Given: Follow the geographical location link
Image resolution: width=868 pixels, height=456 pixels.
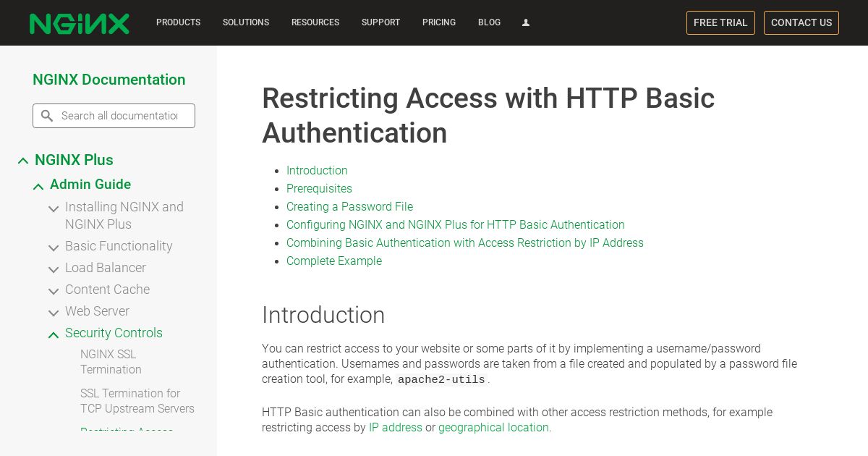Looking at the screenshot, I should [x=493, y=427].
